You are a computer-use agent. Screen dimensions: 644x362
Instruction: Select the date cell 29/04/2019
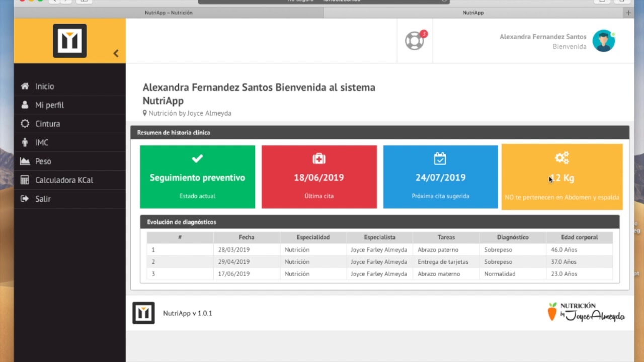pyautogui.click(x=247, y=262)
